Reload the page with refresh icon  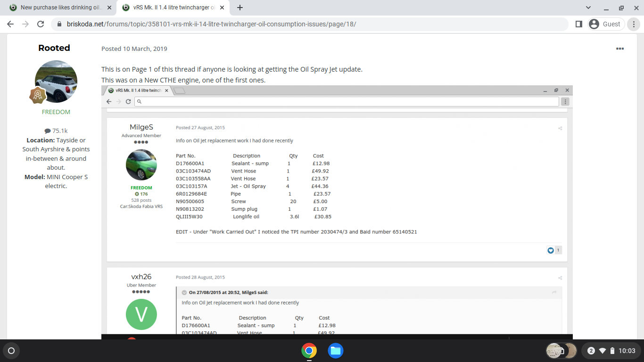point(41,24)
